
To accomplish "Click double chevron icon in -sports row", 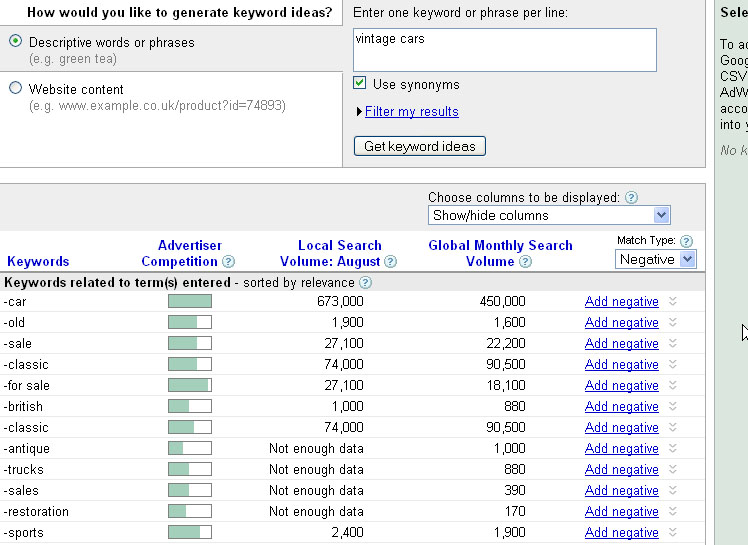I will [x=673, y=533].
